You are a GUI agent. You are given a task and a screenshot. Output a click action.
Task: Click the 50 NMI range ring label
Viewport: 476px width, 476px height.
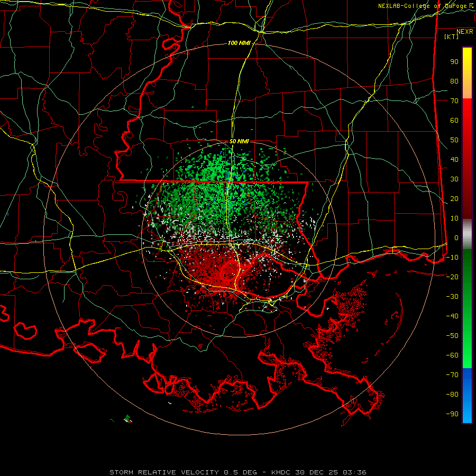click(239, 141)
